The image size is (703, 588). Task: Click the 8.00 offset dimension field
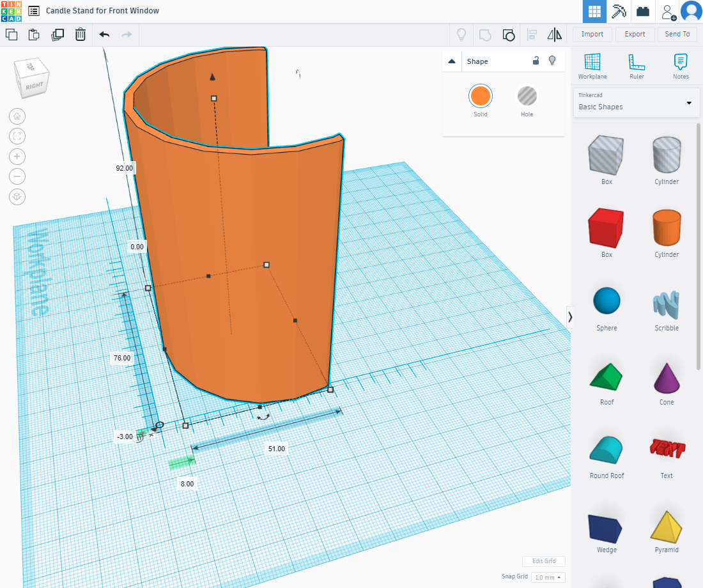point(187,483)
